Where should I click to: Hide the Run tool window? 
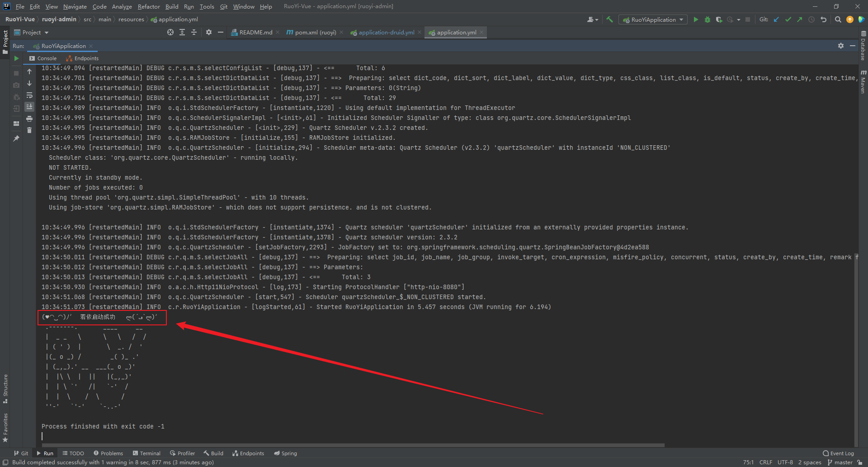point(853,46)
